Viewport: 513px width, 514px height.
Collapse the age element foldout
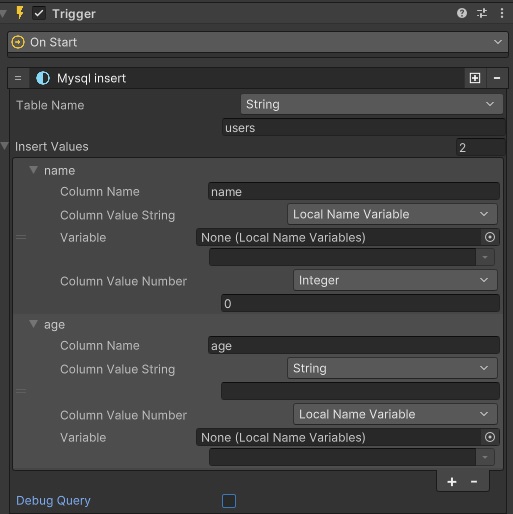[x=33, y=324]
